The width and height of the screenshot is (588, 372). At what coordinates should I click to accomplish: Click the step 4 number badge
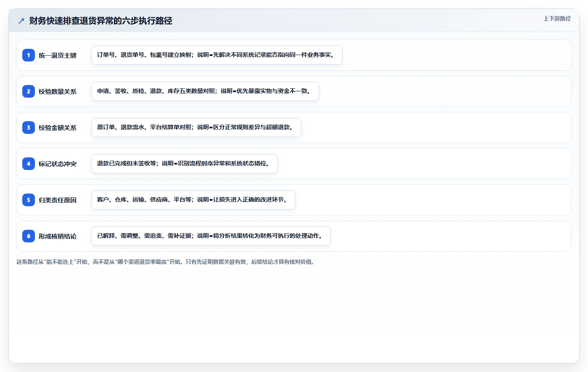coord(29,164)
